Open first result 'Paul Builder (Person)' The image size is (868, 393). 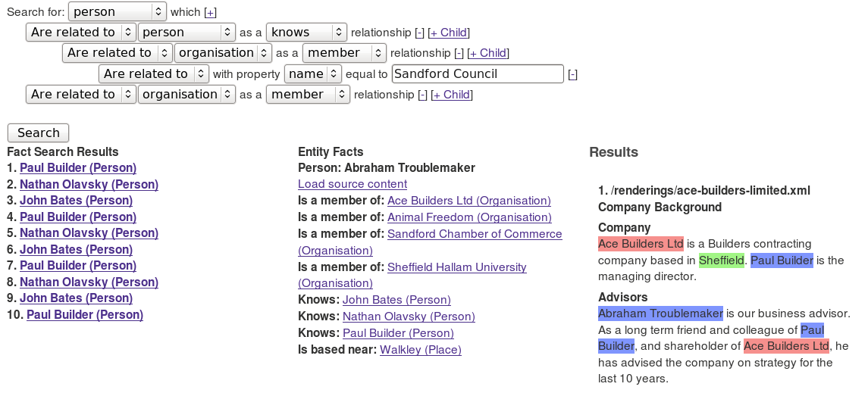(78, 168)
